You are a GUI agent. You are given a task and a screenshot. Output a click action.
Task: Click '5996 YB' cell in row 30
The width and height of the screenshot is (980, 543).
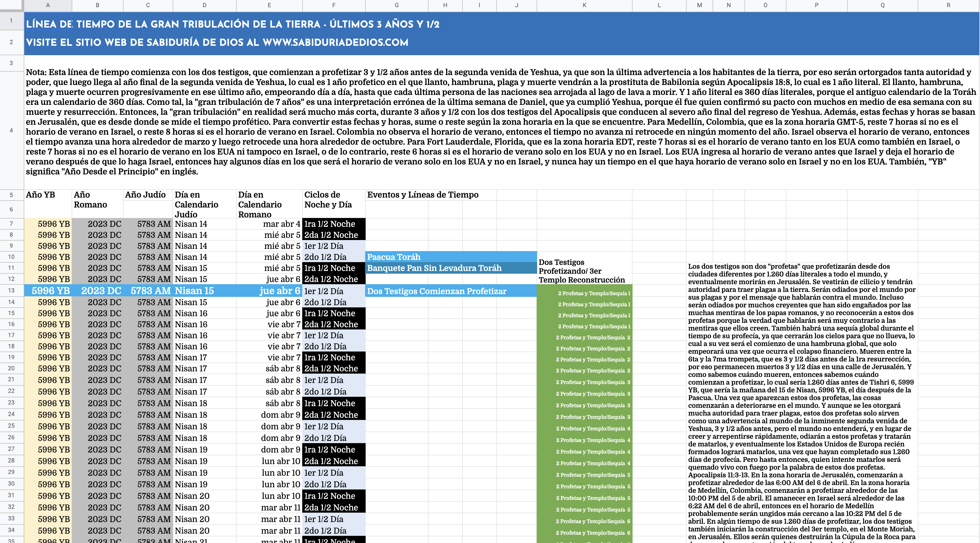coord(48,484)
